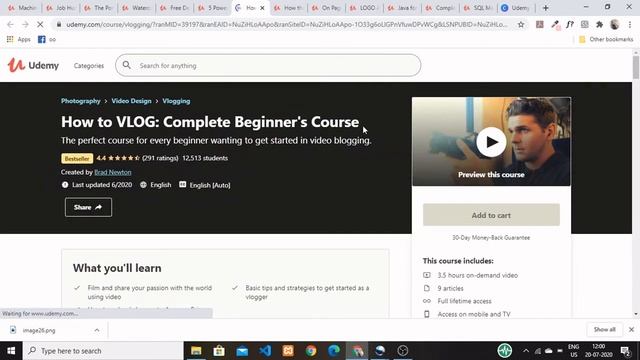This screenshot has width=640, height=360.
Task: Open the Categories menu
Action: [x=89, y=66]
